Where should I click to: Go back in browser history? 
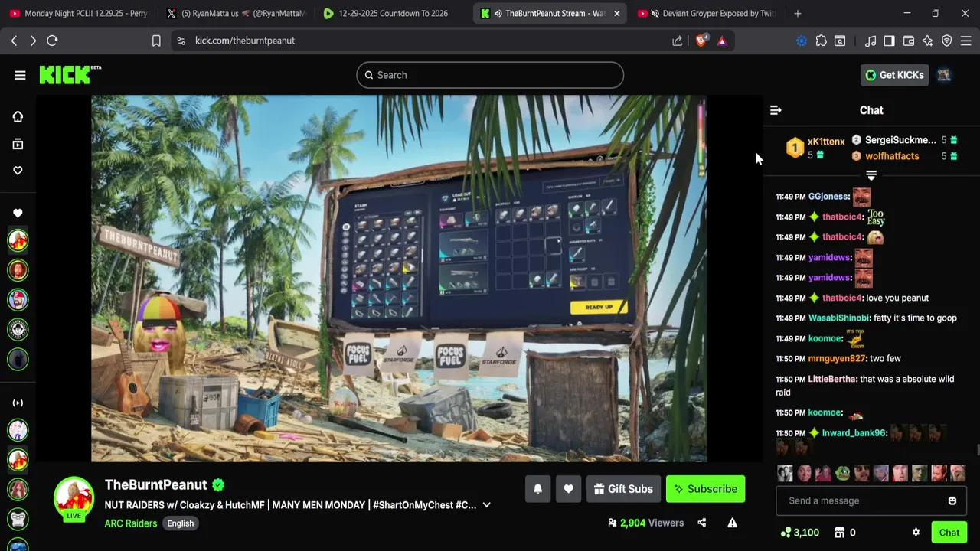14,41
